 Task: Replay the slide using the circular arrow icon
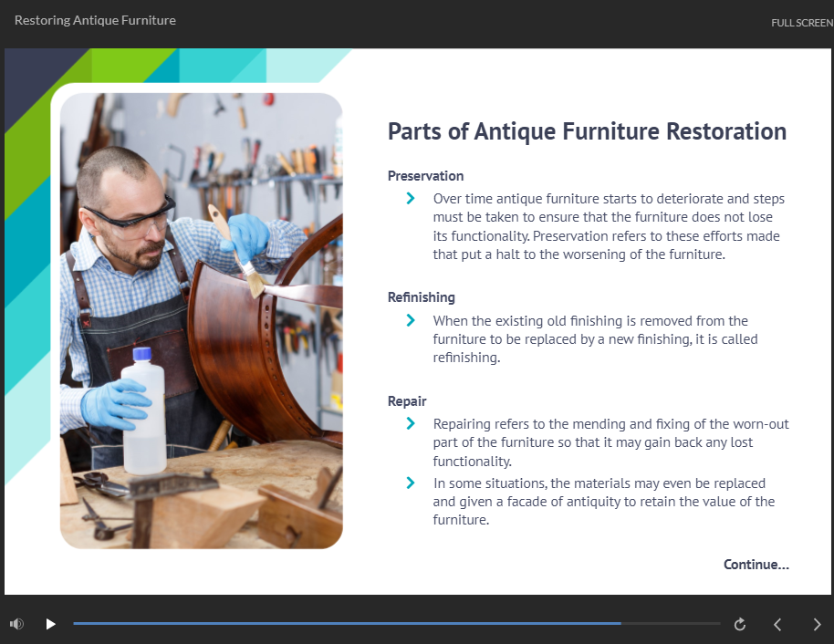click(x=740, y=624)
